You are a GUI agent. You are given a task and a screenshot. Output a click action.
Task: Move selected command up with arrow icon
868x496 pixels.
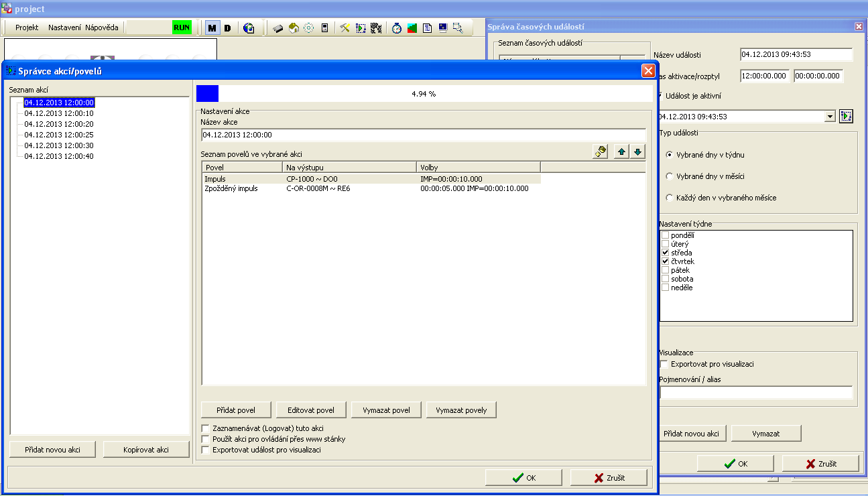point(622,151)
